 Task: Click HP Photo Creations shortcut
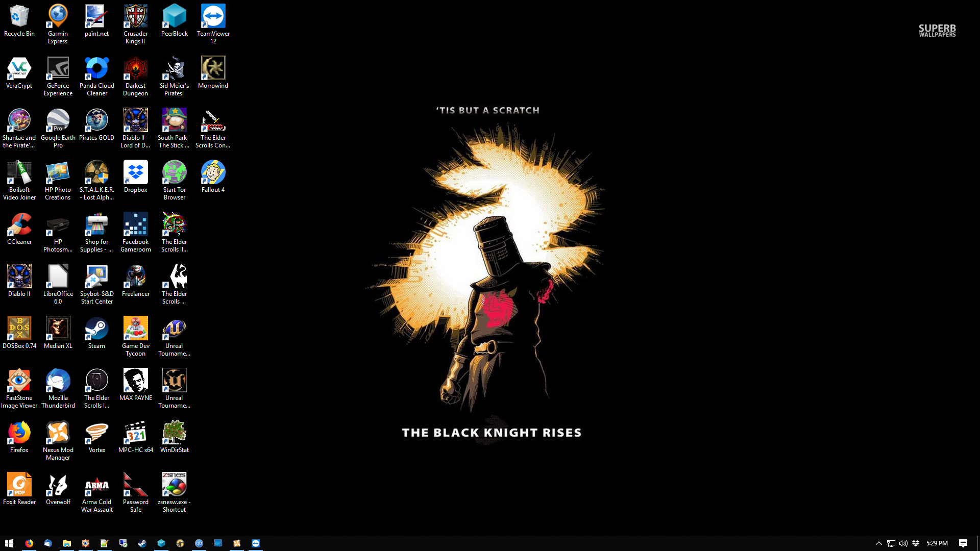58,181
